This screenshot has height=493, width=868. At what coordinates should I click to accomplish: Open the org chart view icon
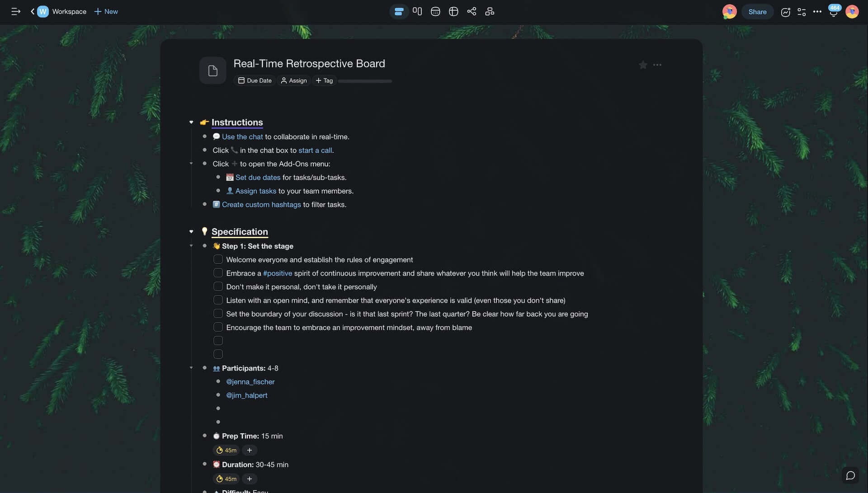coord(490,12)
